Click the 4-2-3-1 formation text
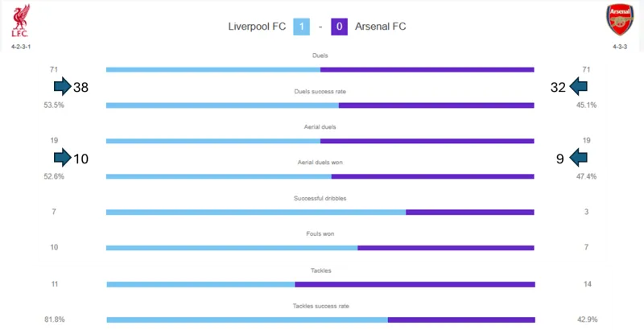Image resolution: width=644 pixels, height=330 pixels. coord(21,47)
